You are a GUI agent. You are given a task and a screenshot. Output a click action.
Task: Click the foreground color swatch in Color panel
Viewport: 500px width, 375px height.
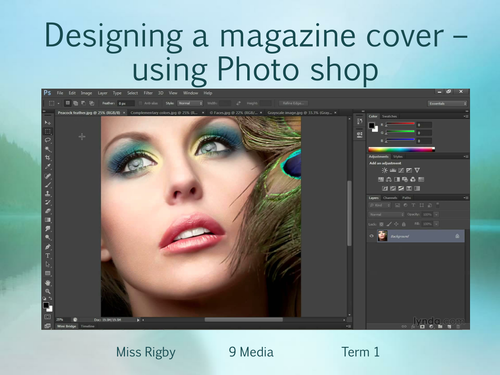click(371, 125)
